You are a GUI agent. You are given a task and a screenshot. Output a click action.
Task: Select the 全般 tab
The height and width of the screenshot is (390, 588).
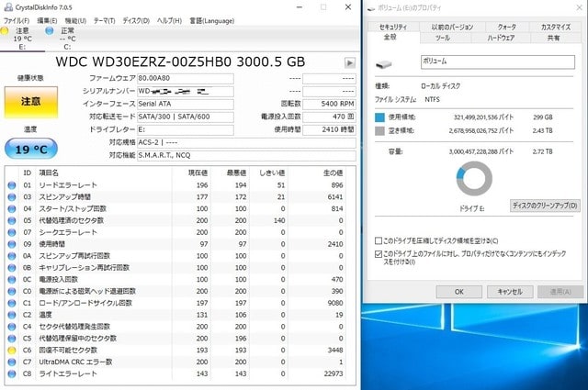tap(390, 37)
